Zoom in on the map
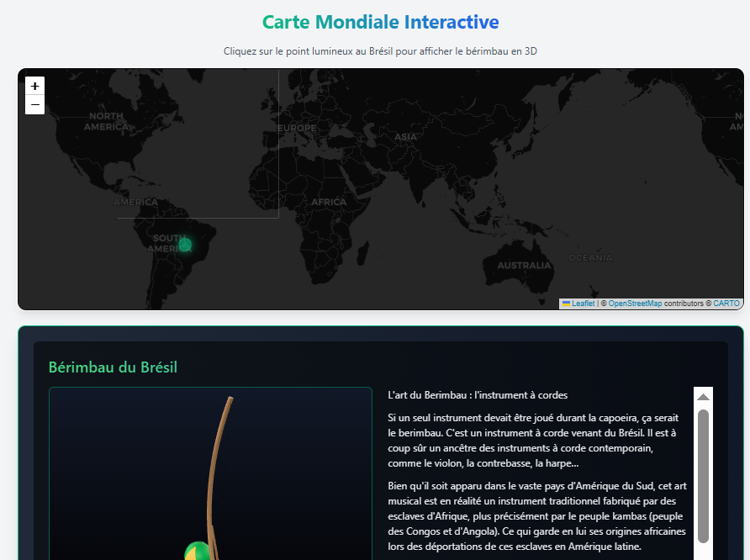Image resolution: width=750 pixels, height=560 pixels. [x=34, y=86]
